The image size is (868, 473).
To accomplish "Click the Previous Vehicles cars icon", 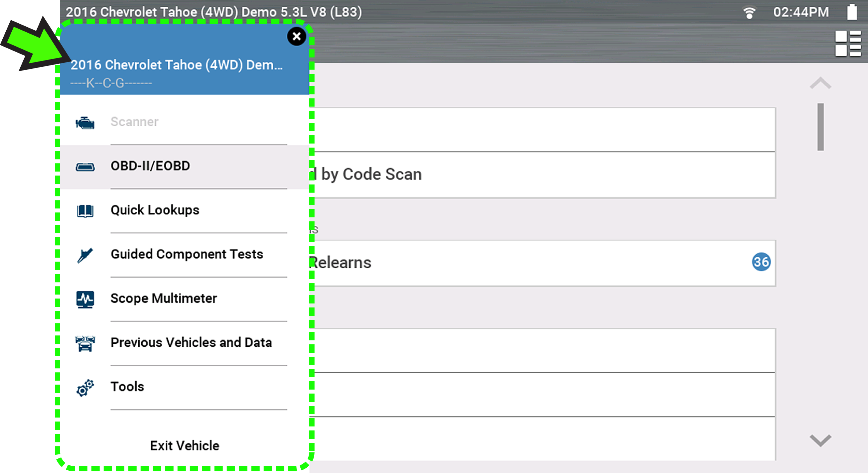I will click(85, 343).
